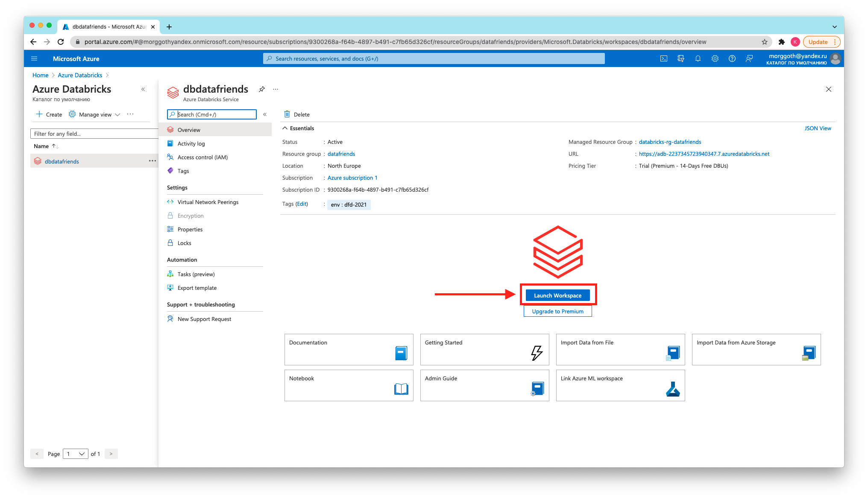Viewport: 868px width, 499px height.
Task: Click the Delete command
Action: 297,114
